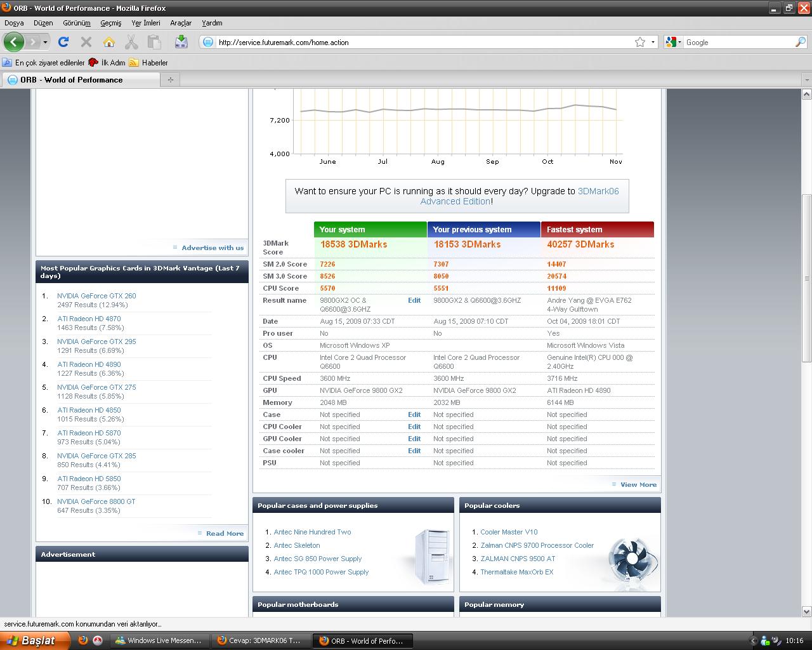The width and height of the screenshot is (812, 650).
Task: Open the NVIDIA GeForce GTX 260 link
Action: coord(96,296)
